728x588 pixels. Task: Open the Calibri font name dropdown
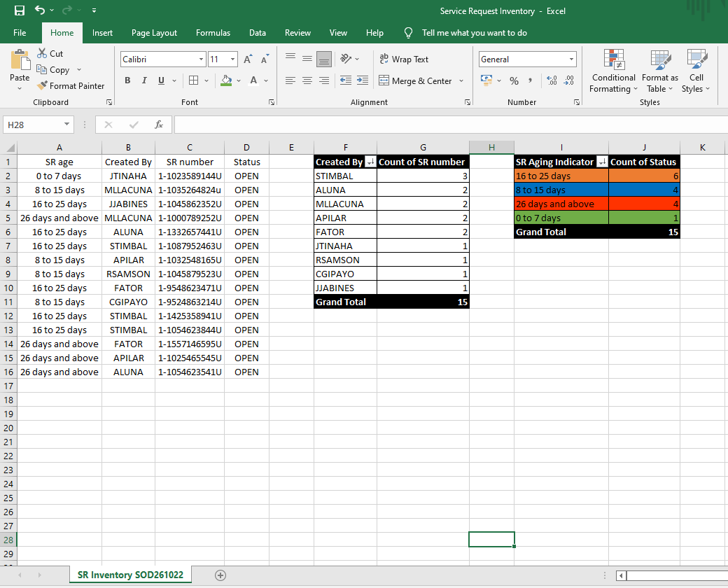click(x=201, y=59)
